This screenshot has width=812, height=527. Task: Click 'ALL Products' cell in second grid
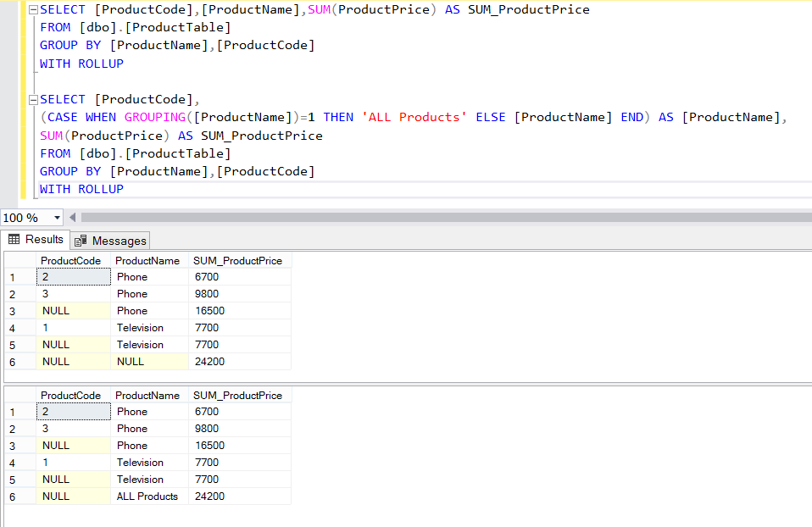click(149, 496)
